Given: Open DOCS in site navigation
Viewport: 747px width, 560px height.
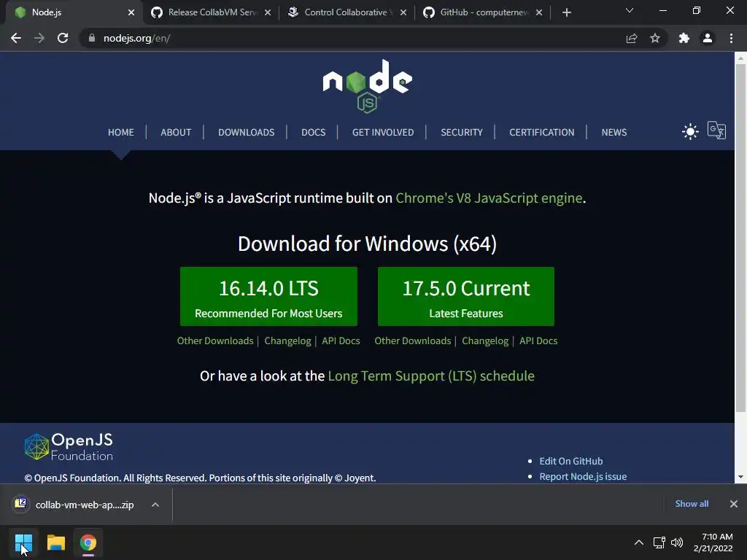Looking at the screenshot, I should pyautogui.click(x=314, y=133).
